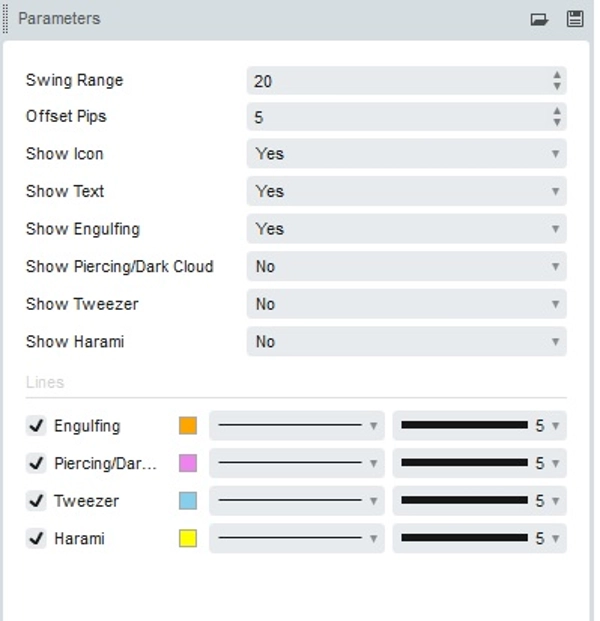The image size is (600, 621).
Task: Pick the orange Engulfing color swatch
Action: coord(188,426)
